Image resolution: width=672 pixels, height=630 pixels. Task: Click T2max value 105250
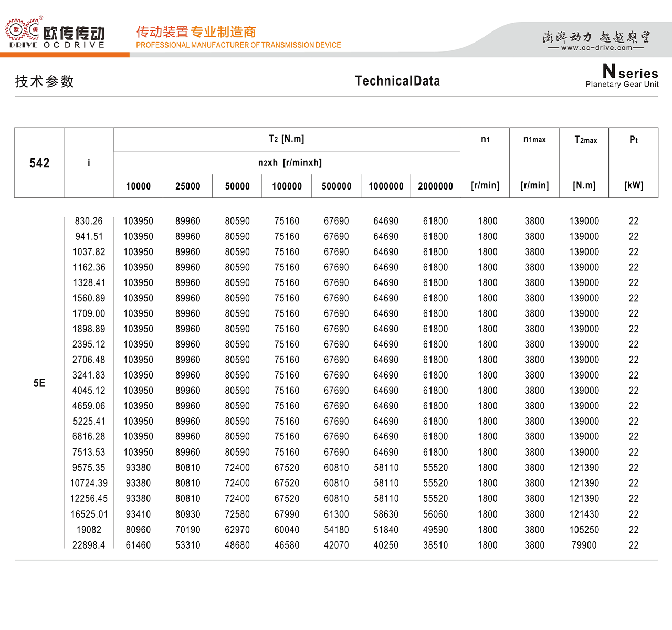584,530
